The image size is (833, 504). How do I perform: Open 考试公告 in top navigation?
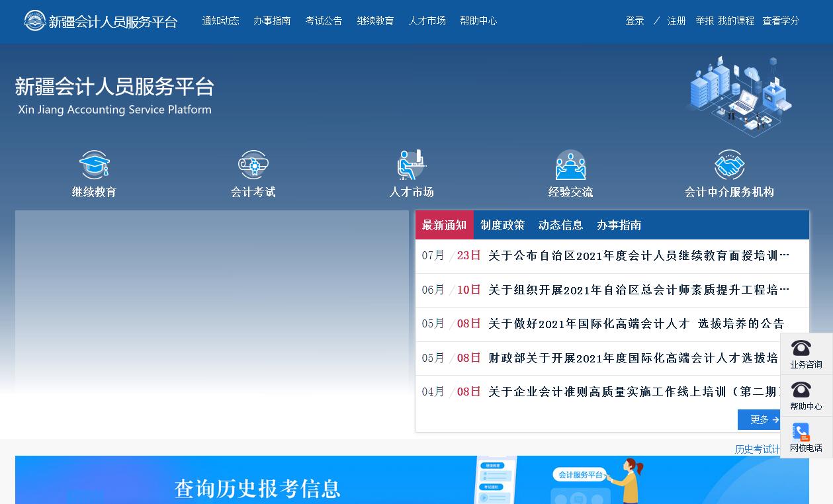click(324, 21)
